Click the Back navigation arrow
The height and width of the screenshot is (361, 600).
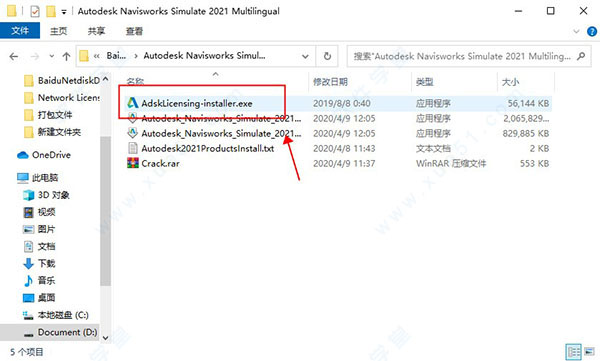[14, 57]
